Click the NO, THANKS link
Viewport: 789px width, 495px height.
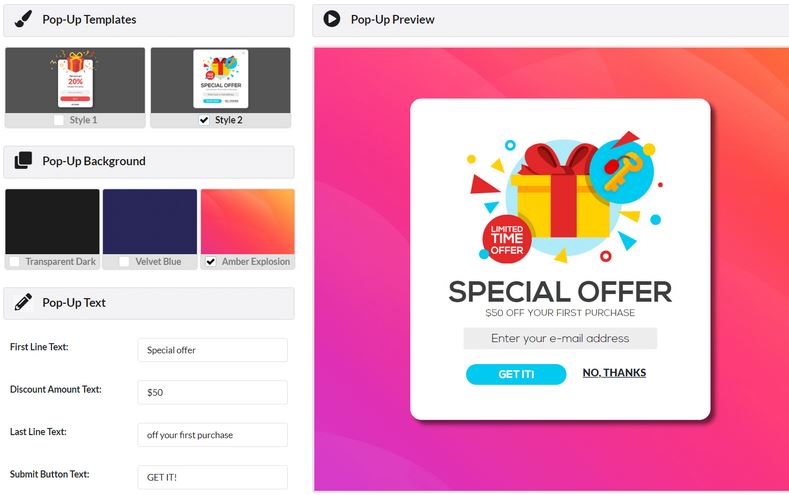tap(614, 373)
